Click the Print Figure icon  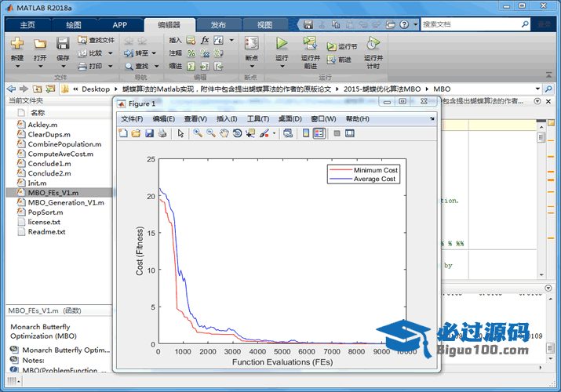click(x=162, y=133)
